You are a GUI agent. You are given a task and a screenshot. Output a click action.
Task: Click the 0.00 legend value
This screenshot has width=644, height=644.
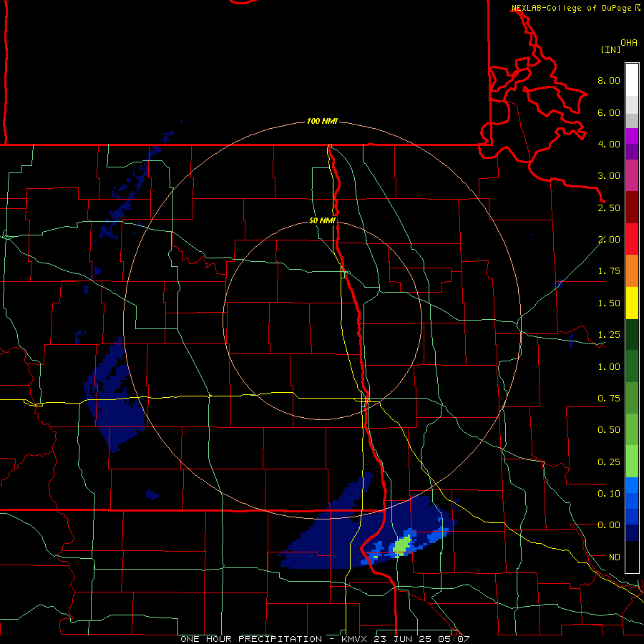pos(609,525)
